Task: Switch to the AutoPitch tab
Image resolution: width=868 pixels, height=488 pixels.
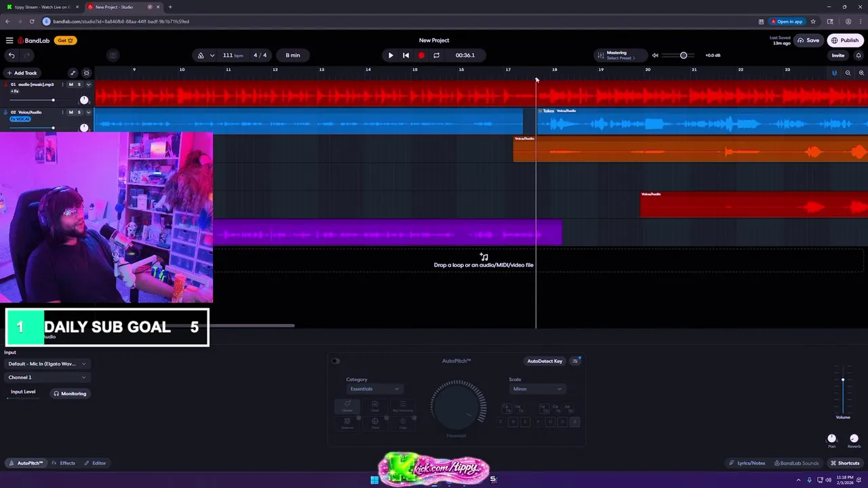Action: (x=26, y=463)
